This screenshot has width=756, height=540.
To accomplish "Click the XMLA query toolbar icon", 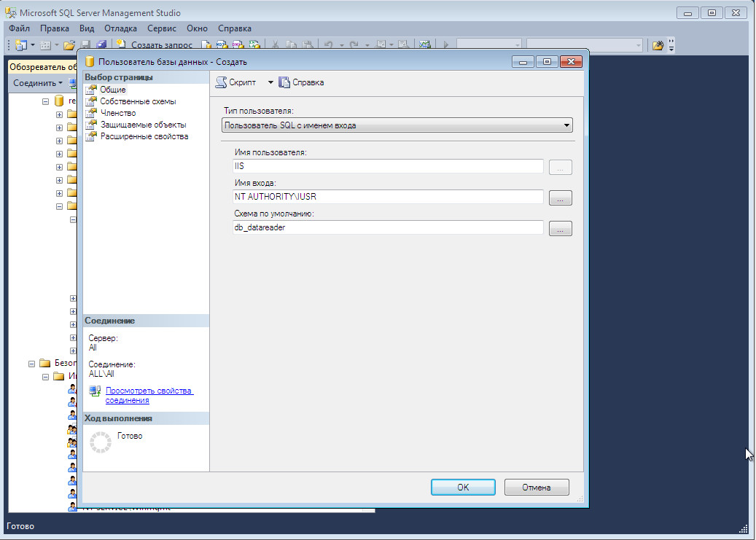I will 254,45.
